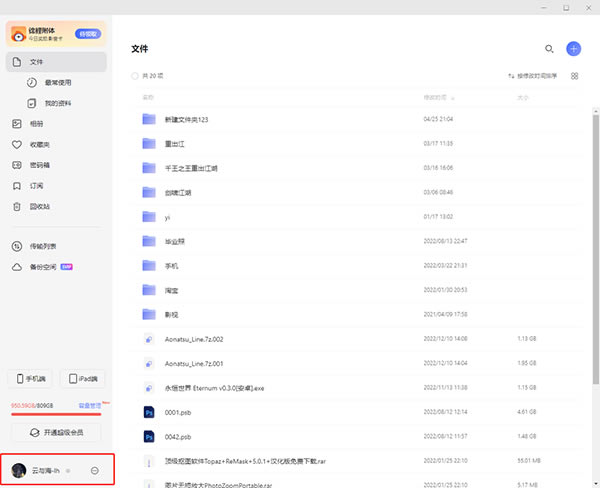Open account menu beside 云与海 username
The width and height of the screenshot is (600, 488).
(x=94, y=470)
